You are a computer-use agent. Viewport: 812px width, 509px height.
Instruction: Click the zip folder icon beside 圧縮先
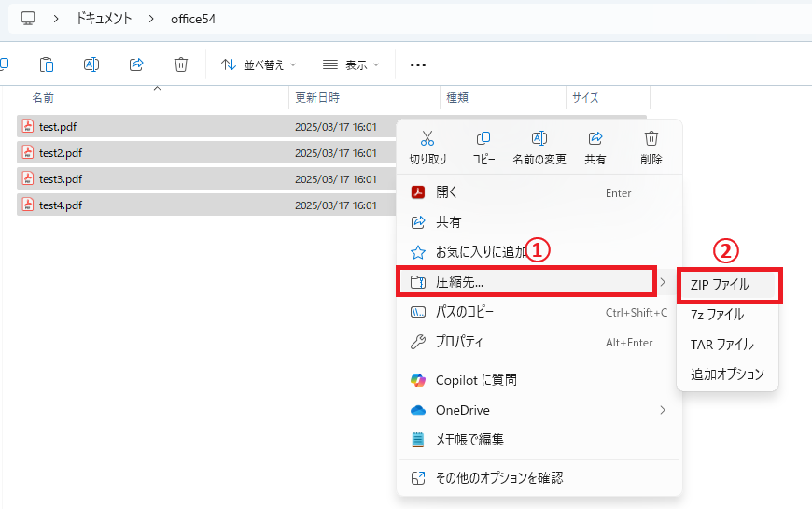point(418,282)
